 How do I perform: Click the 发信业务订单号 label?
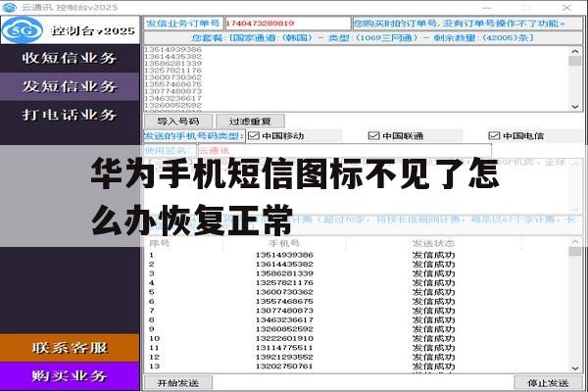[x=183, y=24]
